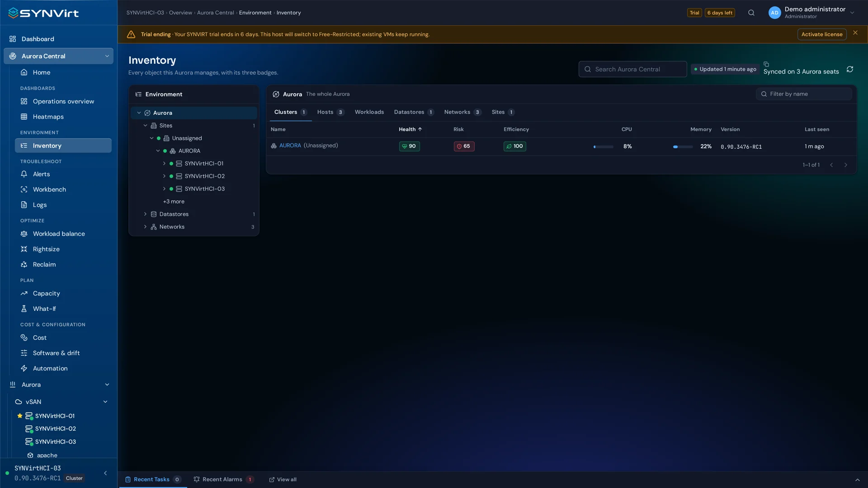Open Workbench troubleshooting tool
Viewport: 868px width, 488px height.
tap(63, 189)
